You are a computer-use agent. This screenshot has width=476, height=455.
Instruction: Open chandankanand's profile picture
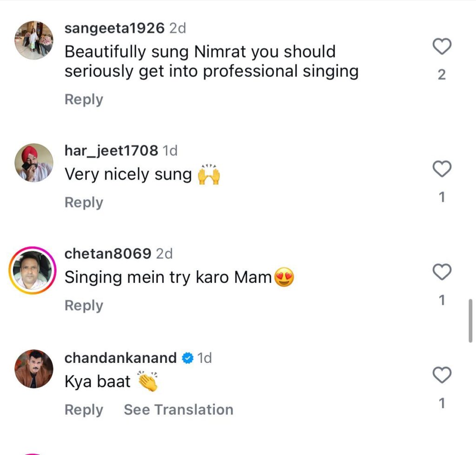click(34, 369)
